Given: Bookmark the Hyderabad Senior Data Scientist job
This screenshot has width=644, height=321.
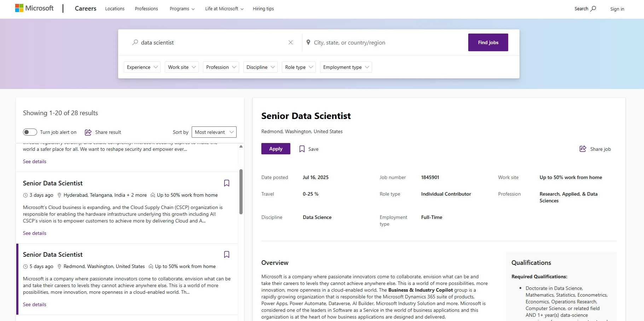Looking at the screenshot, I should 227,183.
